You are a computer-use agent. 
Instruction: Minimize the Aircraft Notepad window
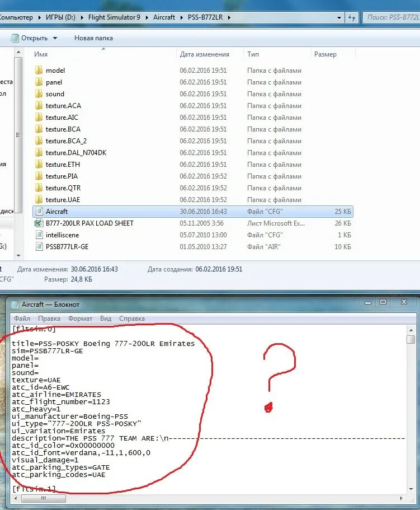pos(367,302)
